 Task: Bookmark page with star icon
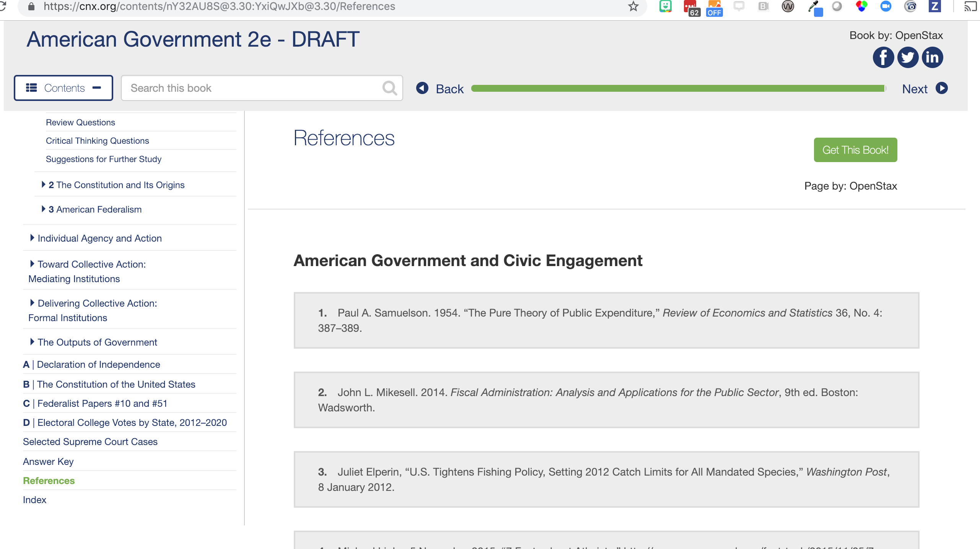tap(633, 6)
